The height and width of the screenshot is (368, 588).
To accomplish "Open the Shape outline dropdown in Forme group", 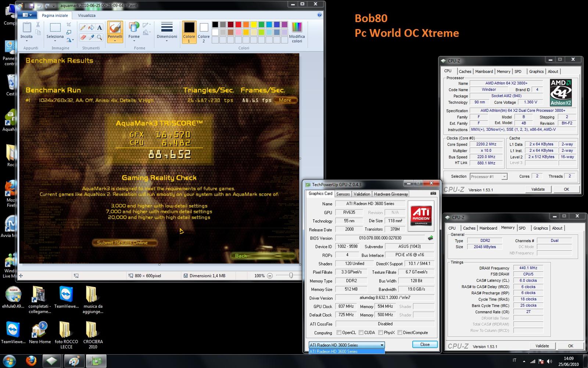I will coord(147,25).
